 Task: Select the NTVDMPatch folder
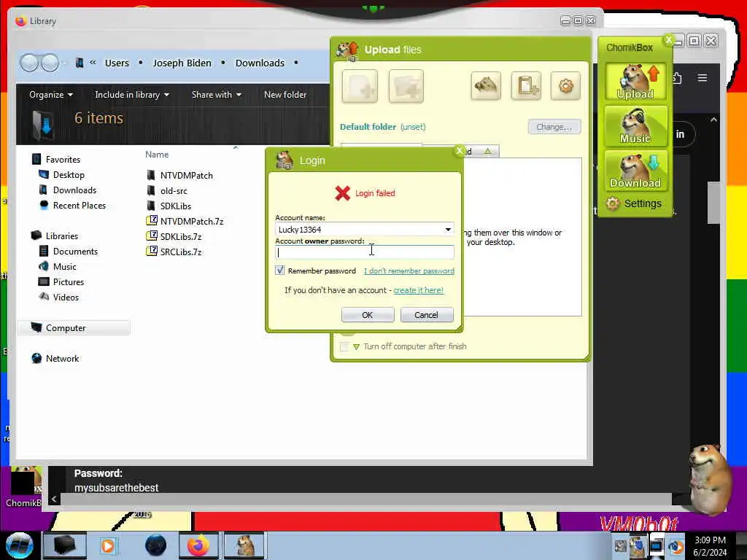180,175
